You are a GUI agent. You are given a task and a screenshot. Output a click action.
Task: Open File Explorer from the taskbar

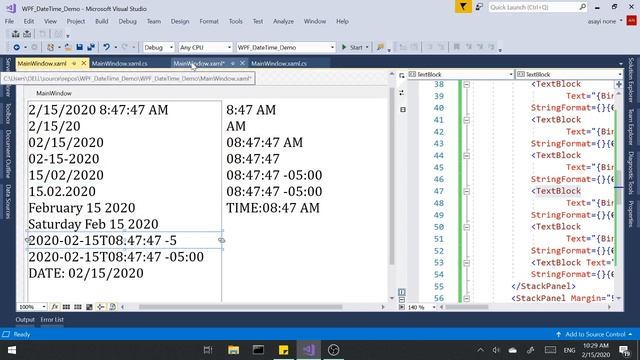[233, 350]
